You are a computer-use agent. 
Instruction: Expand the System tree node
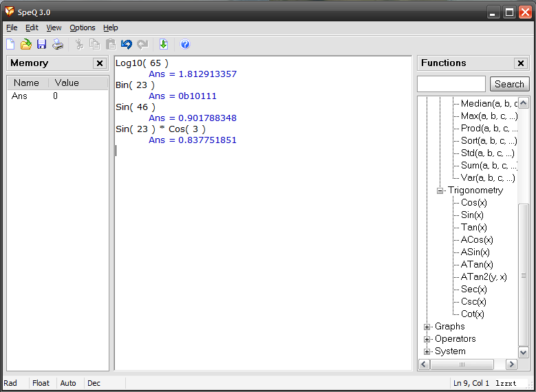427,351
